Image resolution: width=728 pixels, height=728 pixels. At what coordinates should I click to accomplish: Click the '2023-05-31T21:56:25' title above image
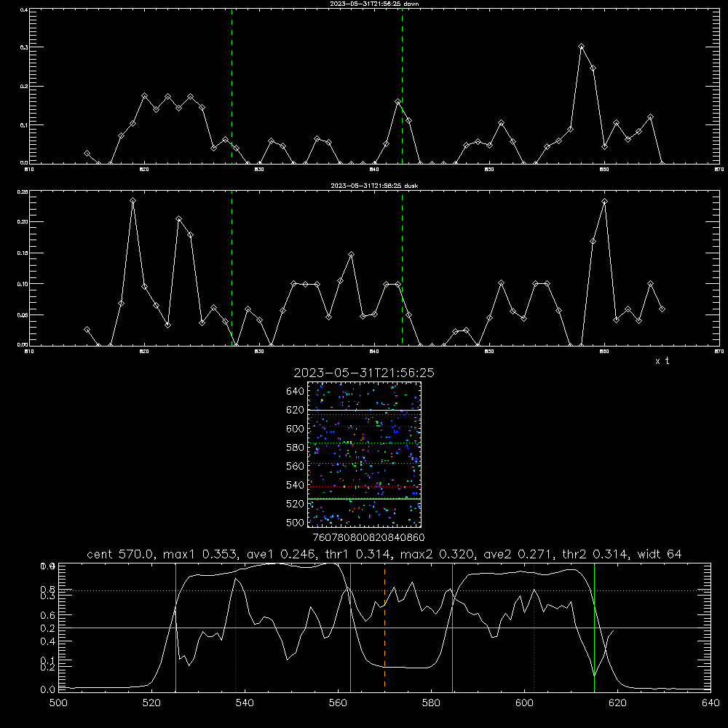click(x=364, y=373)
